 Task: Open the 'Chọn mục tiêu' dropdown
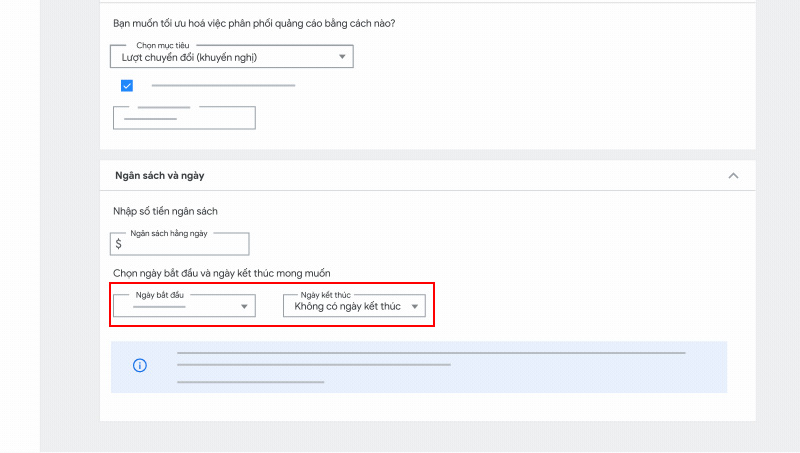click(x=231, y=57)
